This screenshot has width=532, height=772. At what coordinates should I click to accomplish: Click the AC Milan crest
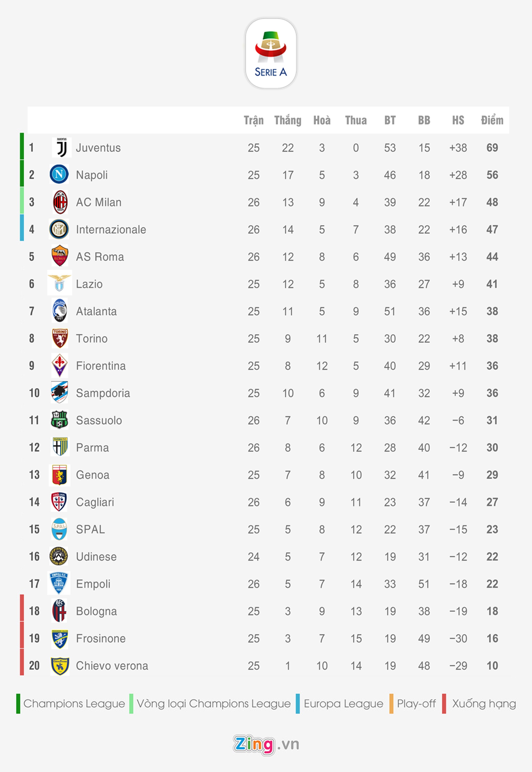point(60,202)
